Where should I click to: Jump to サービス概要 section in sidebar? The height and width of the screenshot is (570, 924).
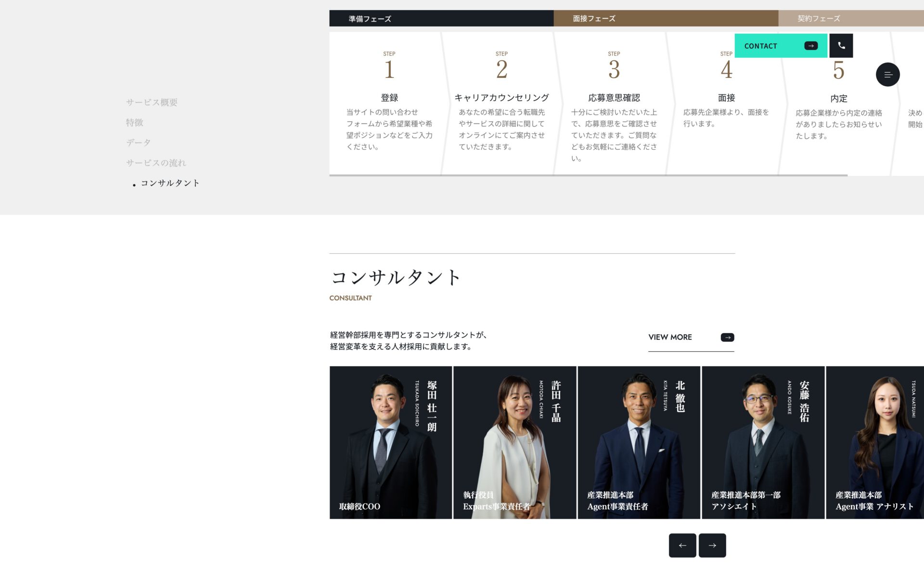point(152,103)
